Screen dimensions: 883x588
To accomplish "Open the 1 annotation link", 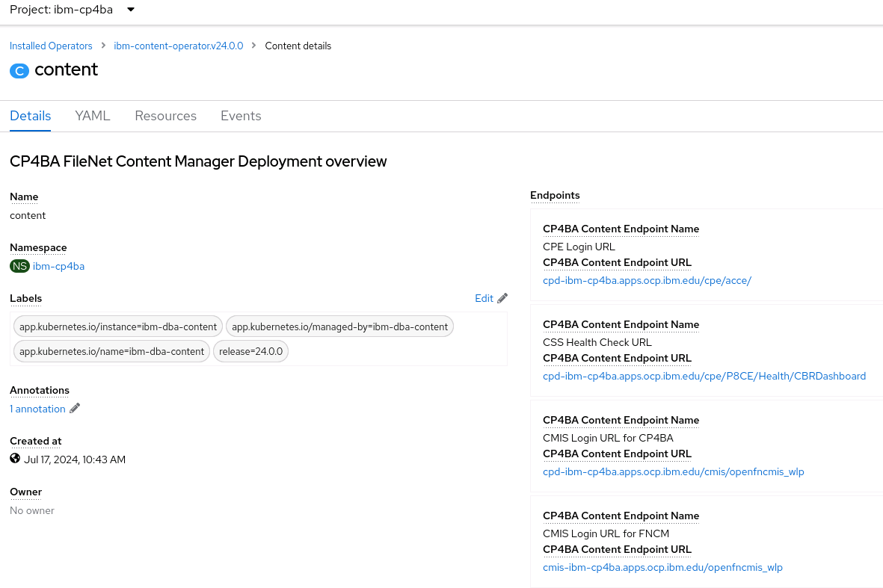I will pos(37,409).
